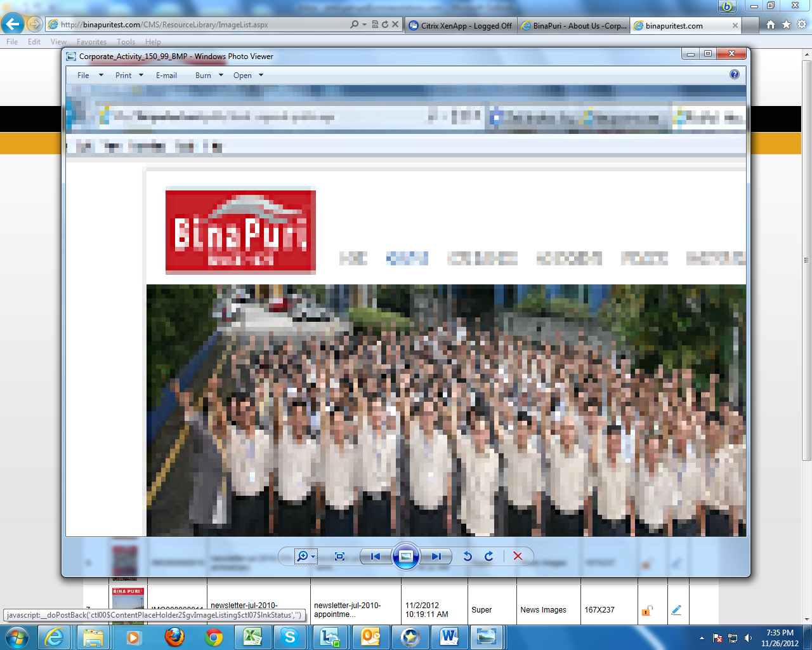
Task: Go to the previous photo
Action: (376, 557)
